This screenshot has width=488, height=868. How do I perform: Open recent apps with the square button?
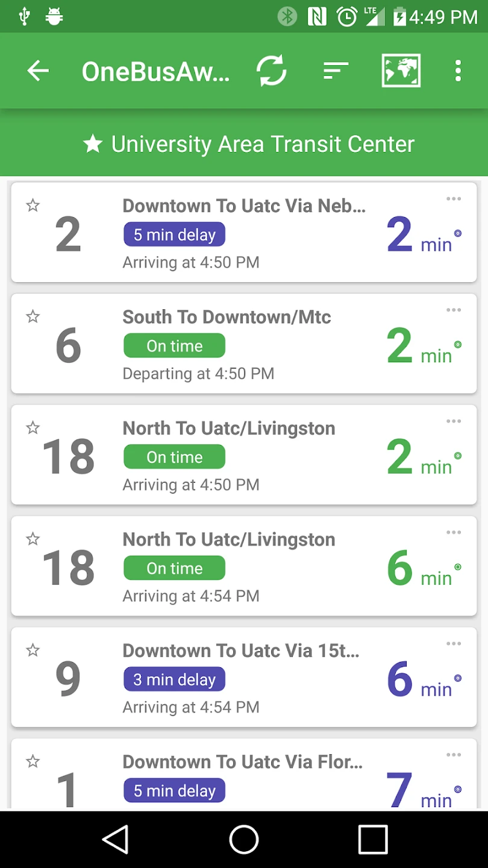click(373, 839)
